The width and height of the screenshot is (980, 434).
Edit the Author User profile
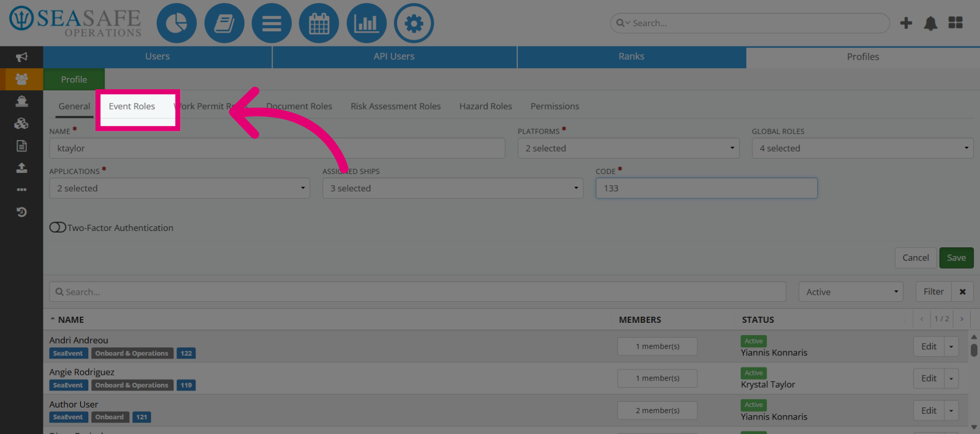(929, 411)
